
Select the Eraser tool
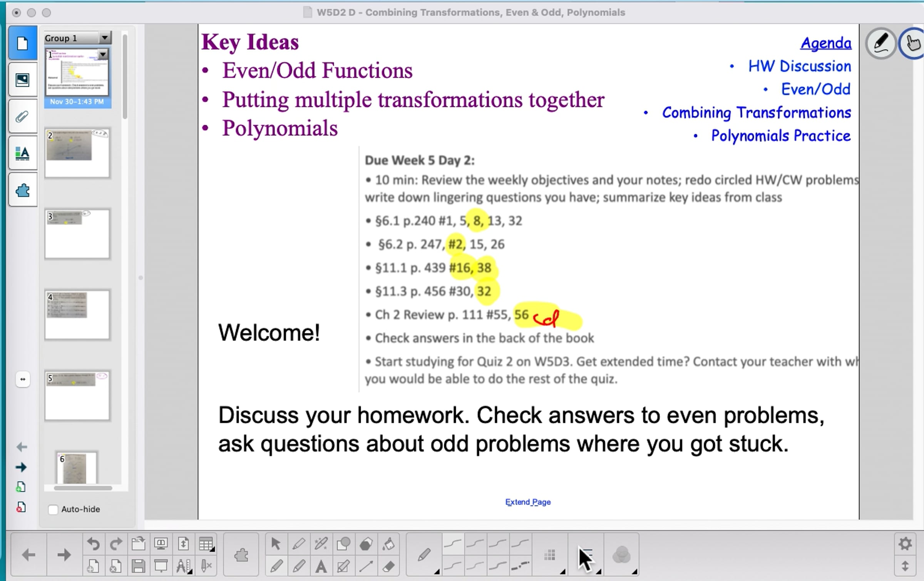[388, 566]
